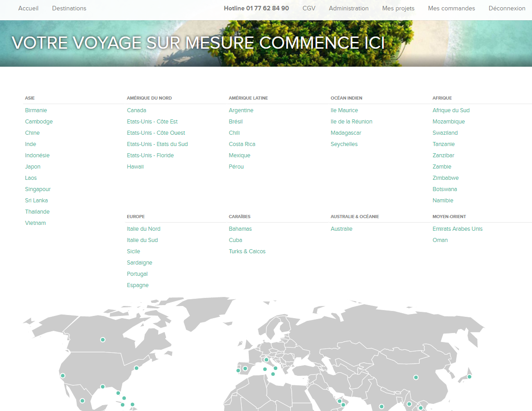Screen dimensions: 532x411
Task: Open the Costa Rica destination
Action: tap(242, 144)
